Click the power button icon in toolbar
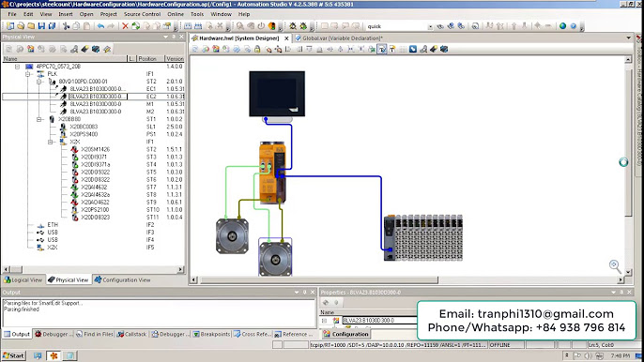The height and width of the screenshot is (362, 644). click(x=261, y=26)
